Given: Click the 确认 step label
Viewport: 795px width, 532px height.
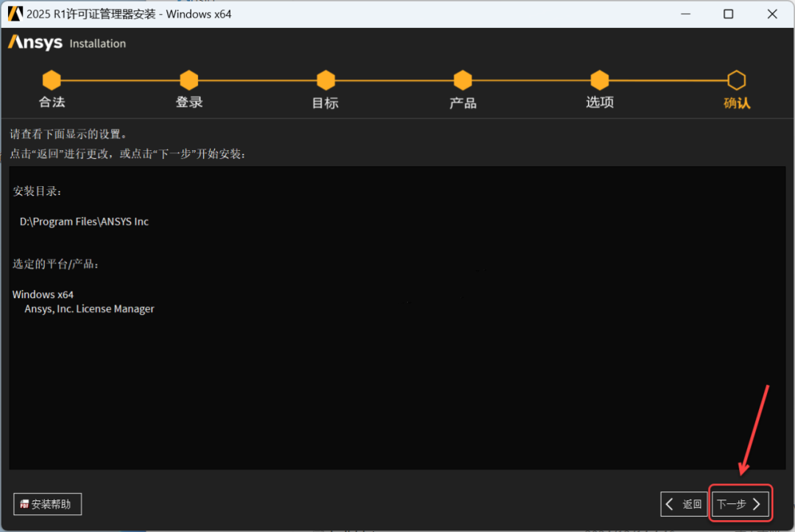Looking at the screenshot, I should (x=737, y=103).
